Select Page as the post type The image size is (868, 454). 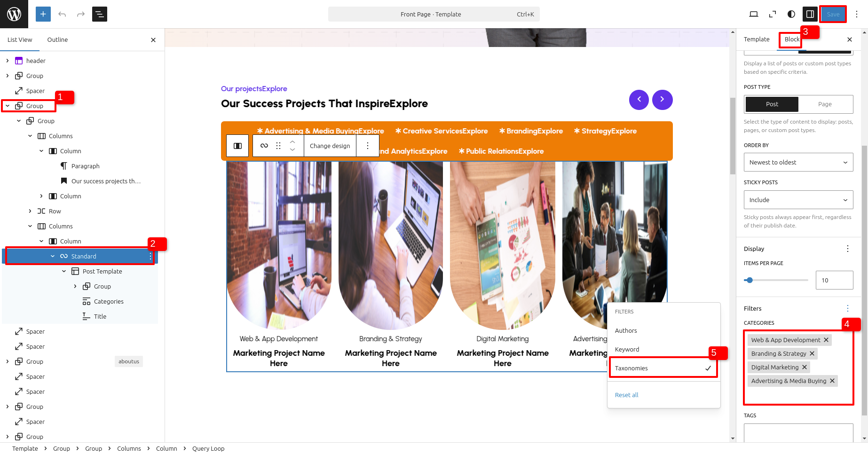click(x=825, y=104)
